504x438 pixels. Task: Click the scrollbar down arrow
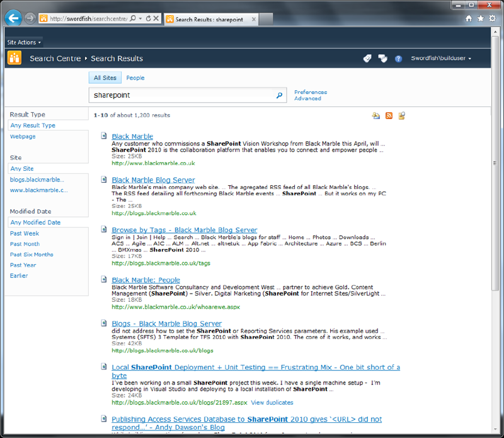pyautogui.click(x=495, y=430)
